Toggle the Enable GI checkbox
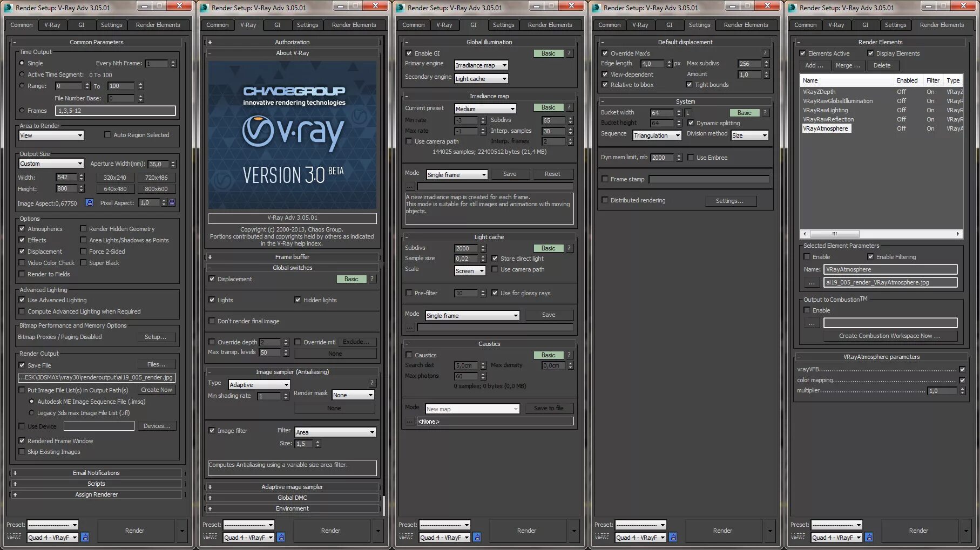This screenshot has width=980, height=550. coord(409,53)
